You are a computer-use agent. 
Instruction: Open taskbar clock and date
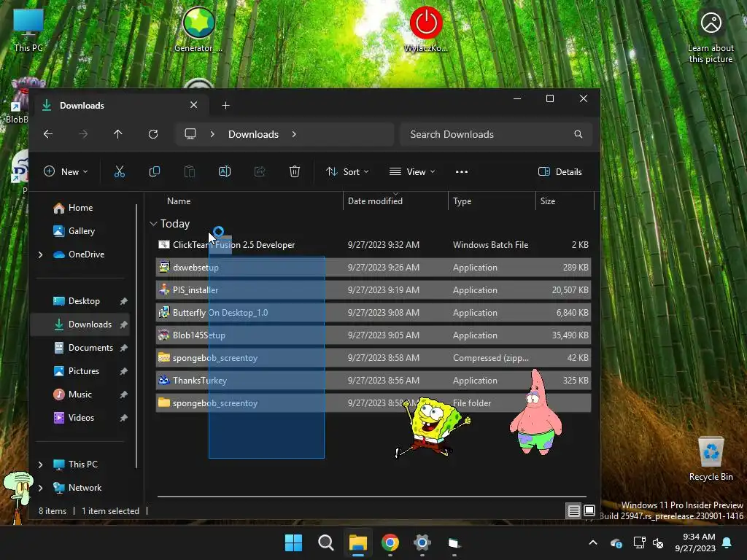(695, 542)
